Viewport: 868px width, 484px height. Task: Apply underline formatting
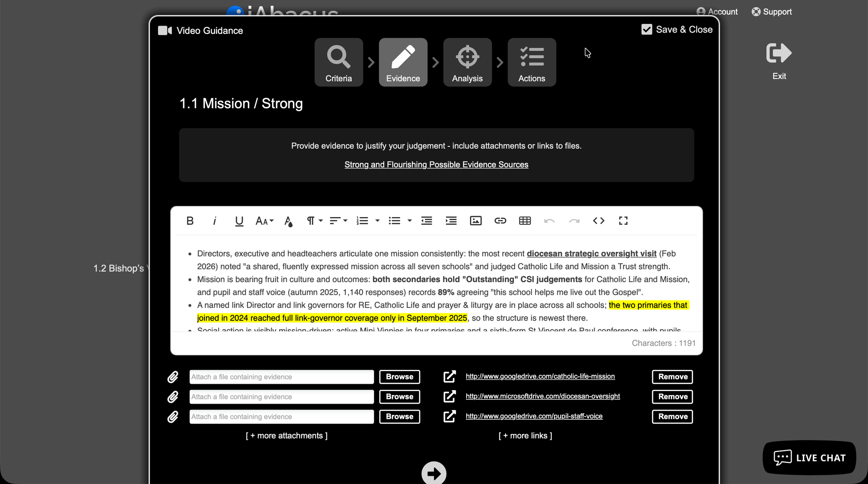[239, 221]
